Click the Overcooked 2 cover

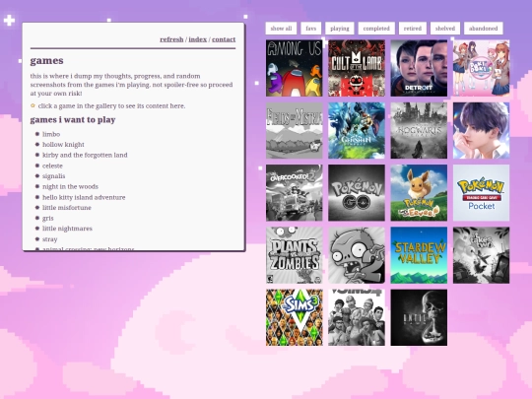[295, 193]
